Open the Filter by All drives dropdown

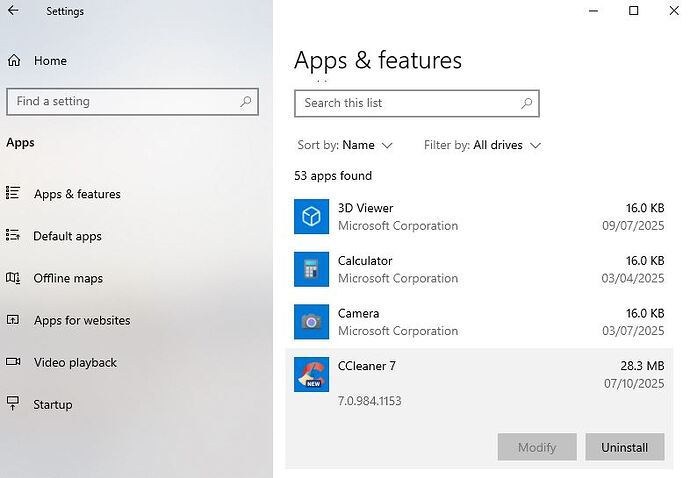point(483,145)
